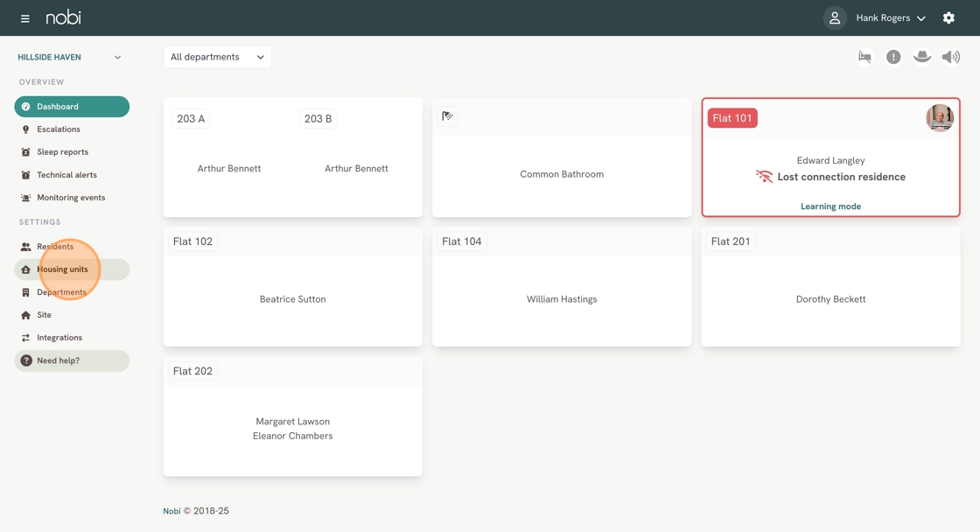Click the cowboy hat icon
Viewport: 980px width, 532px height.
coord(922,57)
